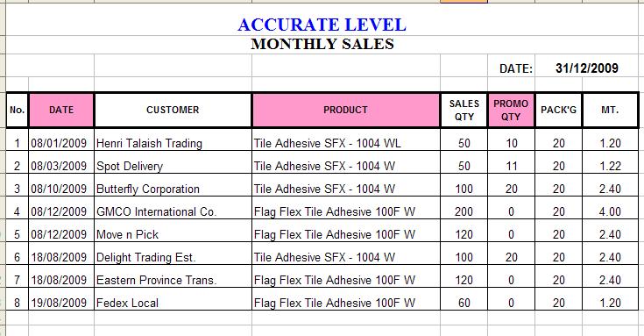This screenshot has width=644, height=336.
Task: Click the GMCO International Co. cell
Action: pyautogui.click(x=173, y=211)
